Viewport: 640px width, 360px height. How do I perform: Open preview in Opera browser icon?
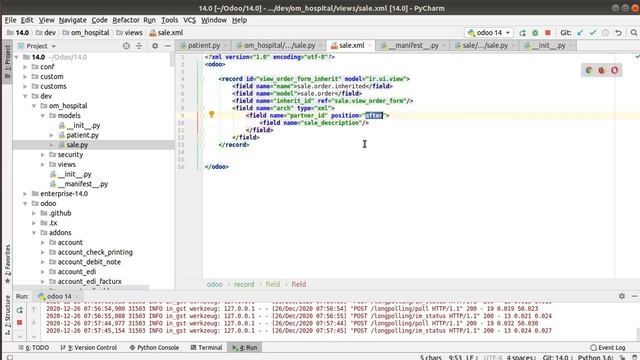pyautogui.click(x=614, y=70)
